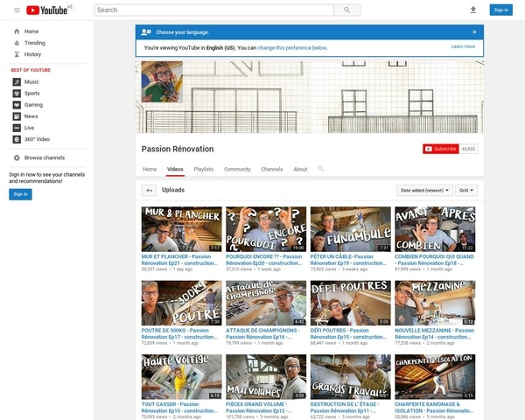Click the History hourglass icon
This screenshot has height=420, width=525.
coord(17,54)
